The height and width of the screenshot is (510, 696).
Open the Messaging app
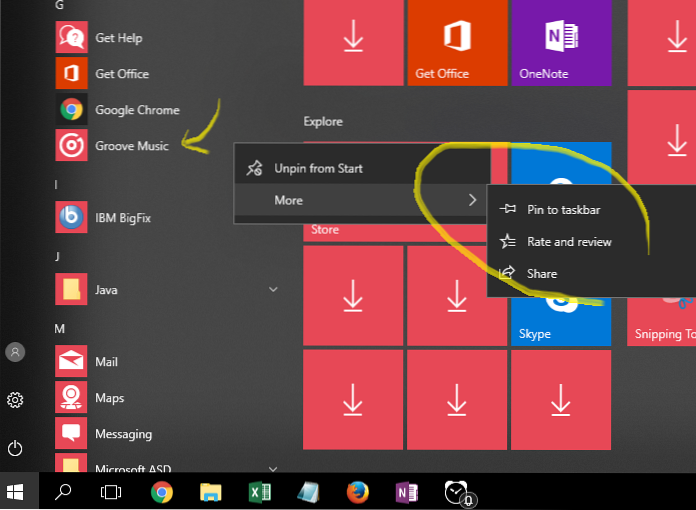tap(123, 434)
